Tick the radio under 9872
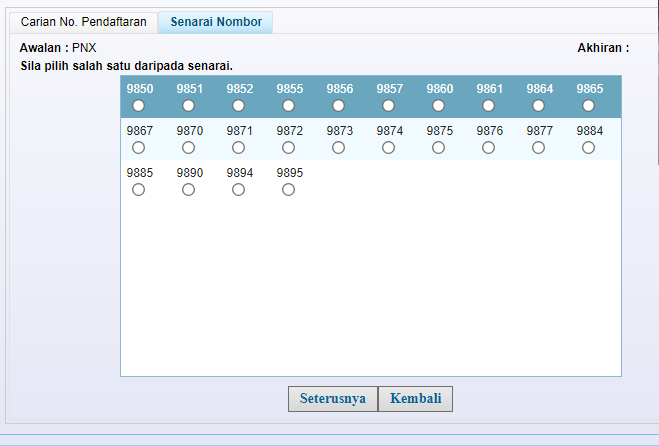659x446 pixels. [x=288, y=148]
